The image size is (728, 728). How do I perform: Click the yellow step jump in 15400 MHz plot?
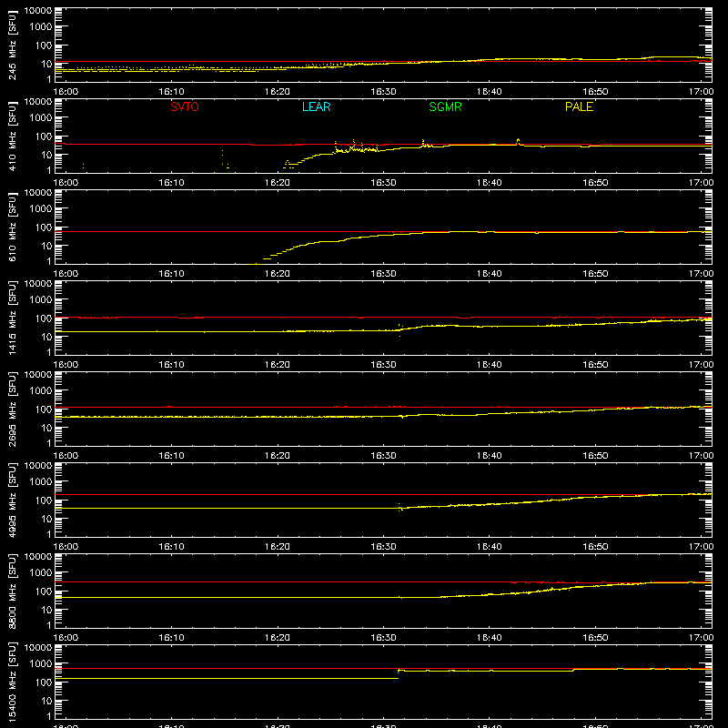pyautogui.click(x=399, y=674)
